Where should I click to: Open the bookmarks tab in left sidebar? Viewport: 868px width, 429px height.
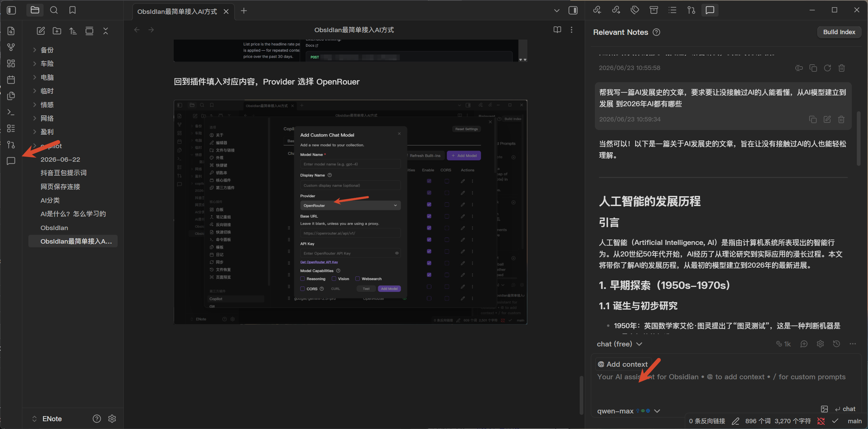(x=72, y=10)
